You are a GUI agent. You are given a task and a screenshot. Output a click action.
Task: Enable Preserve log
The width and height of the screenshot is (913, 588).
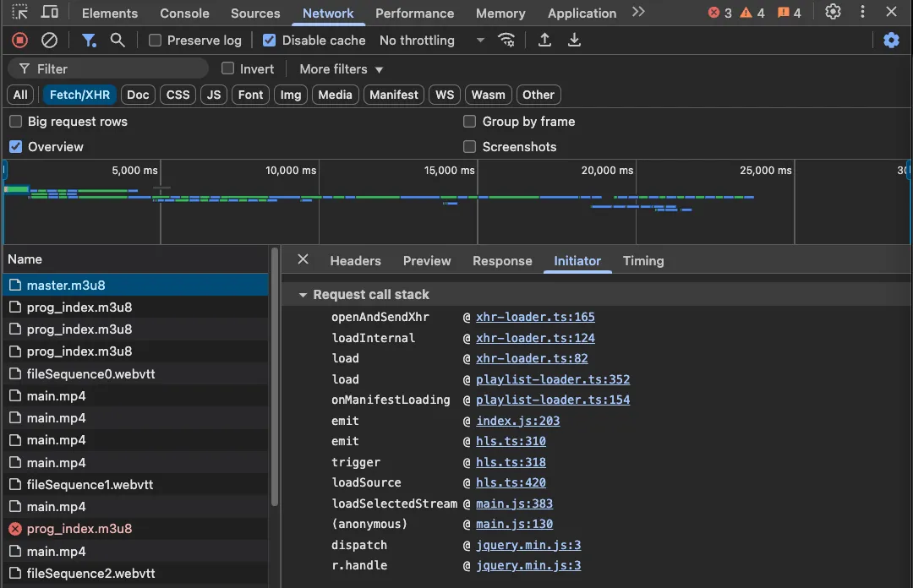pos(155,40)
